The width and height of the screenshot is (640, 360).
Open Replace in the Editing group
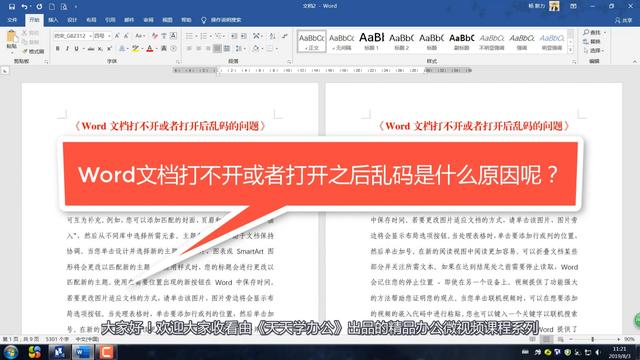[x=592, y=41]
